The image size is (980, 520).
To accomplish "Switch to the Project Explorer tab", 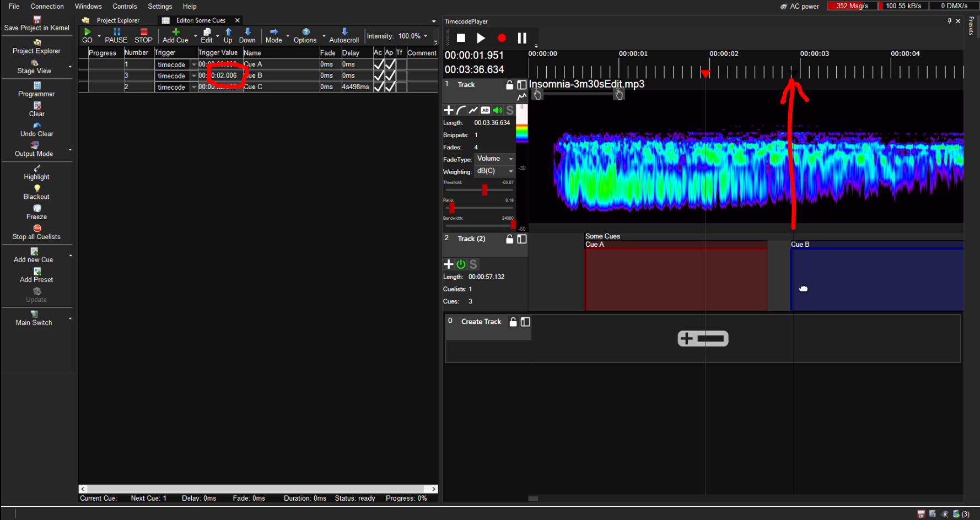I will pyautogui.click(x=117, y=20).
